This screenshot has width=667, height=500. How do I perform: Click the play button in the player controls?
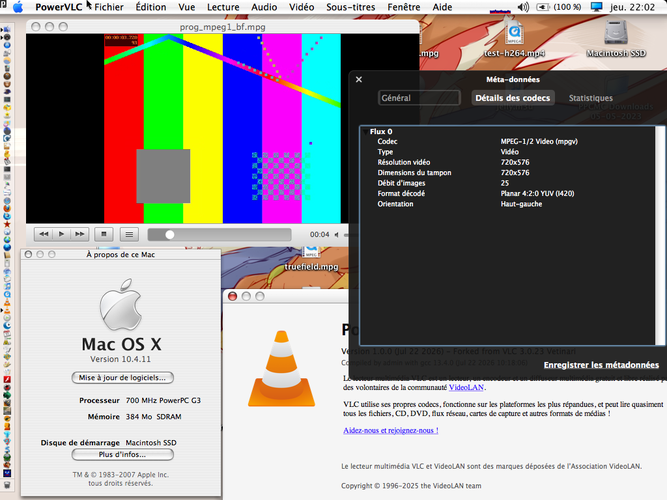click(x=61, y=234)
